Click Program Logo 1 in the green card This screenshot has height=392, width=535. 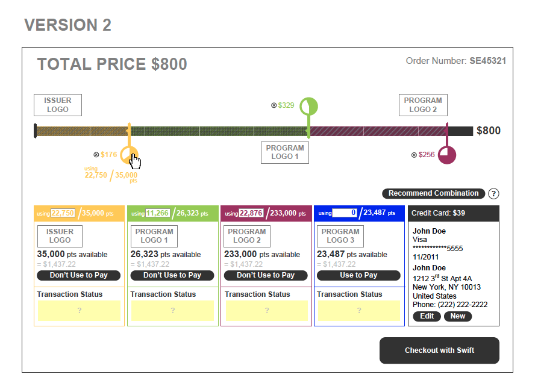click(x=154, y=236)
